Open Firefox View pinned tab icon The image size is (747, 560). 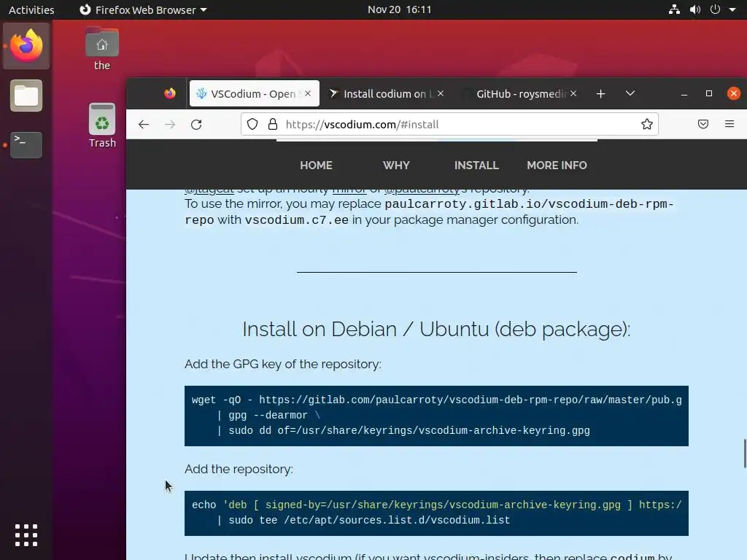point(169,93)
